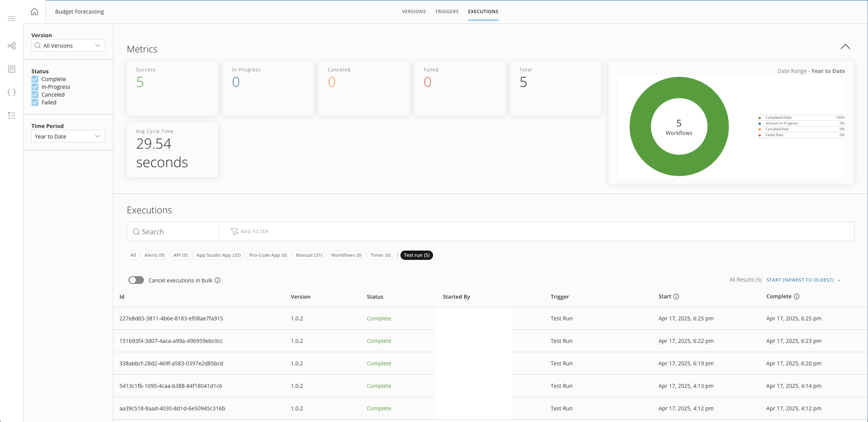
Task: Click info icon beside Cancel executions in bulk
Action: point(218,280)
